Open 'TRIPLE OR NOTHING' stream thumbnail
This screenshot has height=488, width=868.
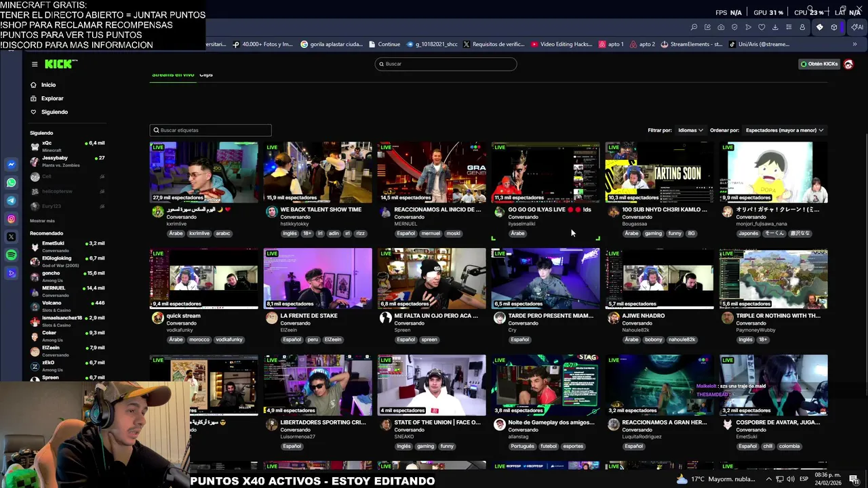click(773, 279)
